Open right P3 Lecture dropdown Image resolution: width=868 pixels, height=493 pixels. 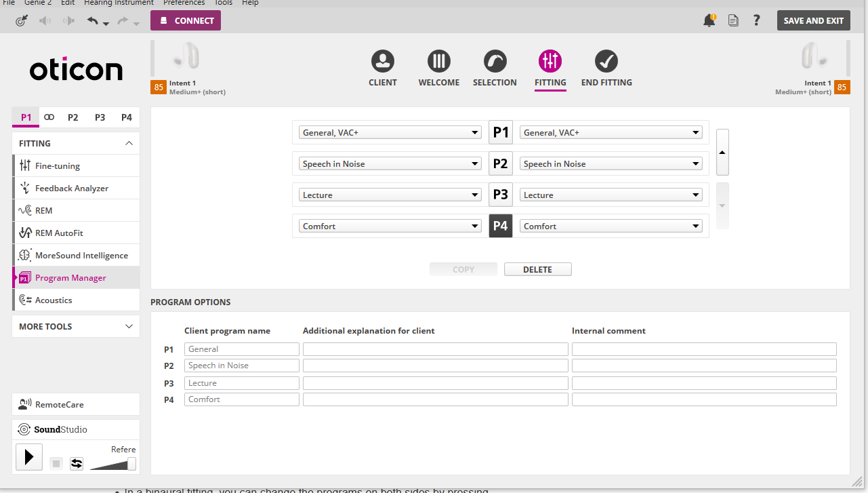click(x=611, y=195)
